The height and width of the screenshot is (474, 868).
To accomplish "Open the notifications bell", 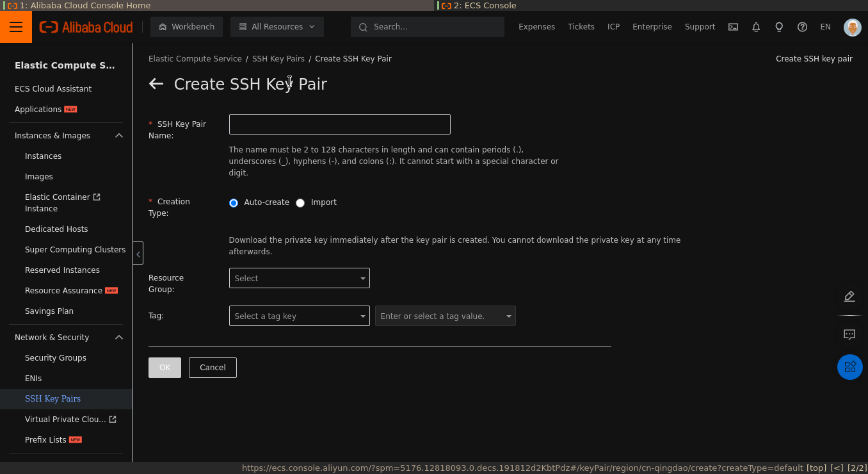I will click(756, 27).
